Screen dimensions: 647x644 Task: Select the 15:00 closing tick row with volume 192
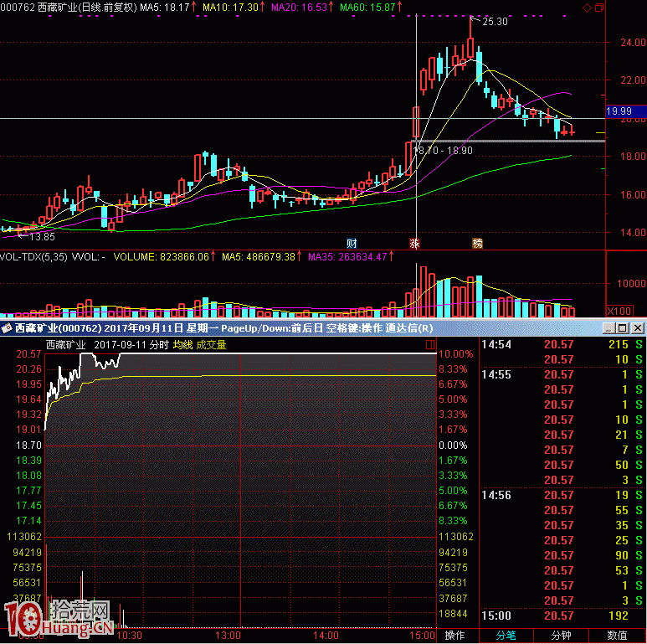coord(562,616)
